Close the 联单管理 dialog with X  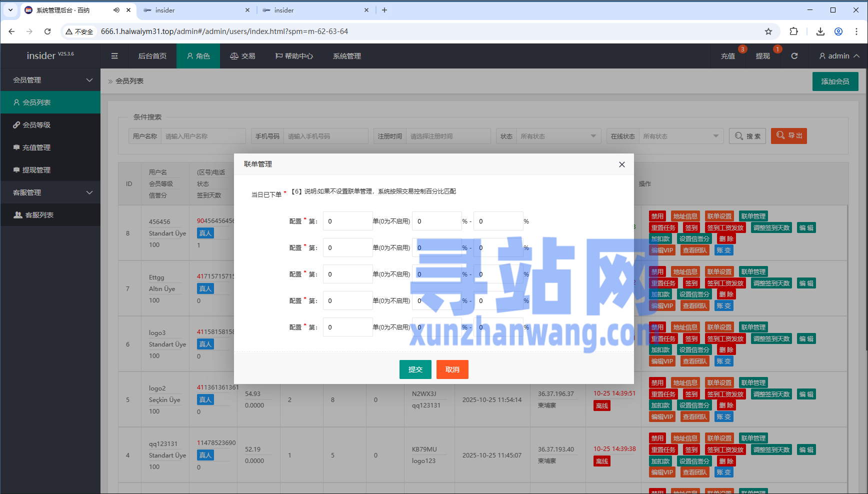pos(621,164)
